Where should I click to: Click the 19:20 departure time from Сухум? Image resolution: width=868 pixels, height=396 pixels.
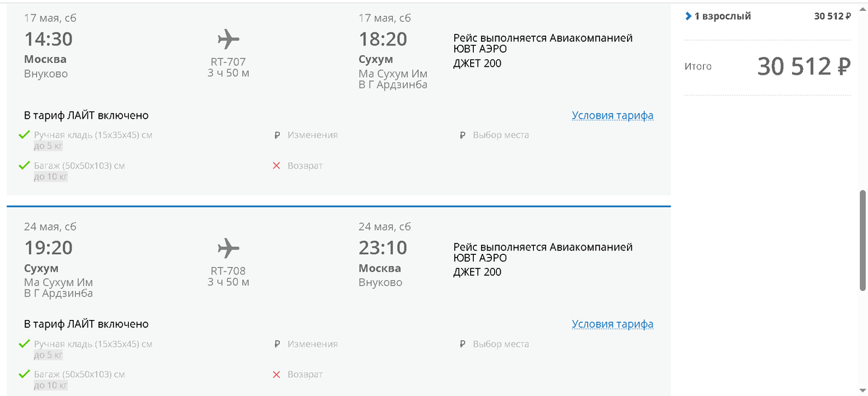pyautogui.click(x=48, y=248)
